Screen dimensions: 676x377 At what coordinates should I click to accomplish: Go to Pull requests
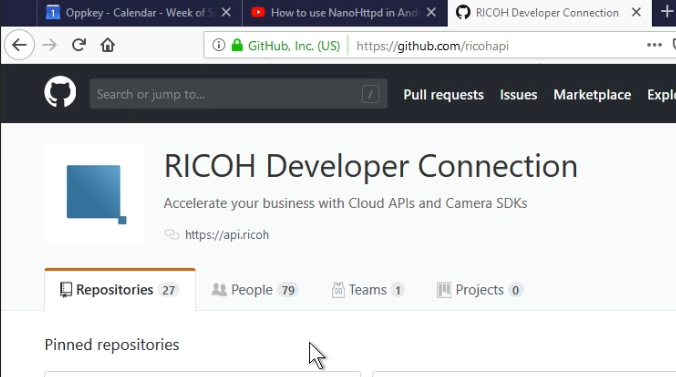(x=443, y=94)
